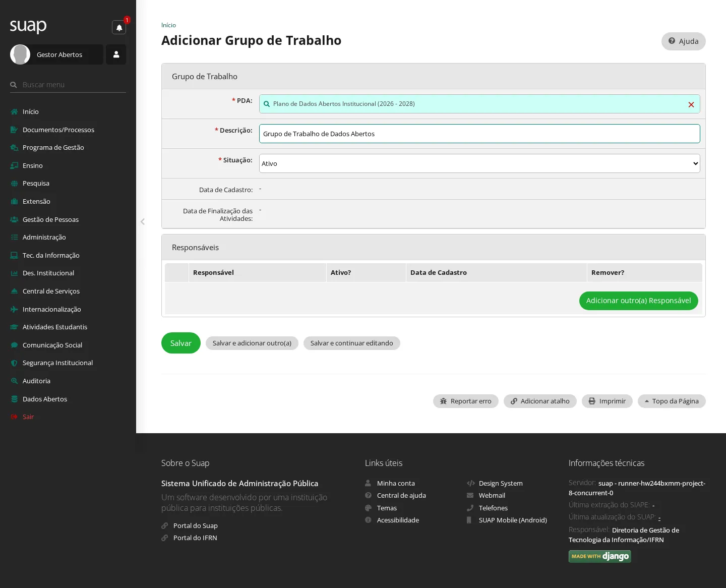The height and width of the screenshot is (588, 726).
Task: Clear the selected PDA with red X
Action: coord(691,104)
